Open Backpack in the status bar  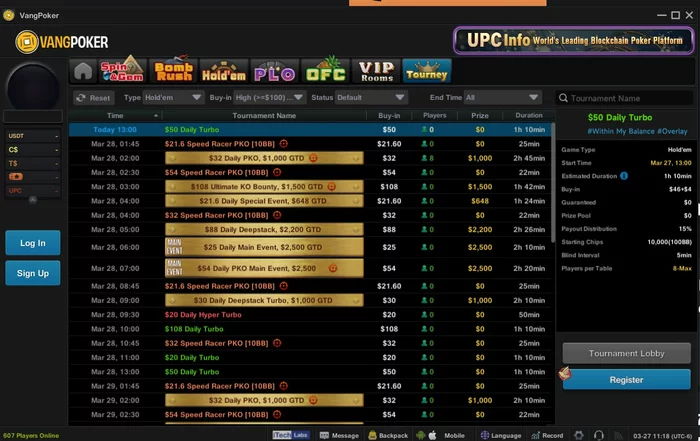[x=388, y=435]
